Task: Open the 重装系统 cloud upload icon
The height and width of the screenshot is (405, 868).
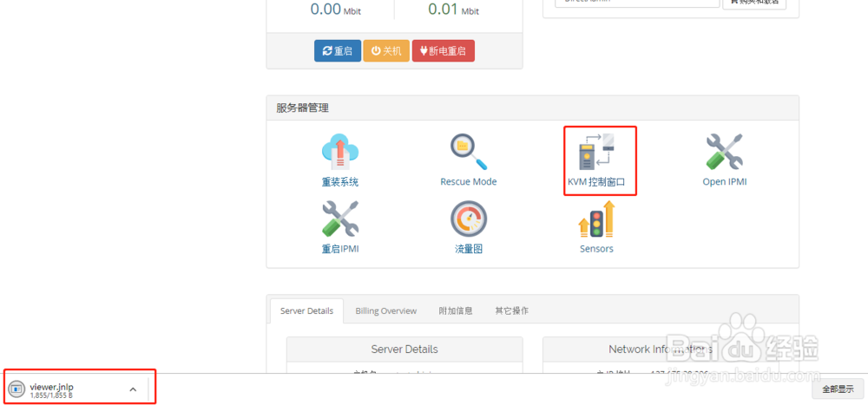Action: click(340, 152)
